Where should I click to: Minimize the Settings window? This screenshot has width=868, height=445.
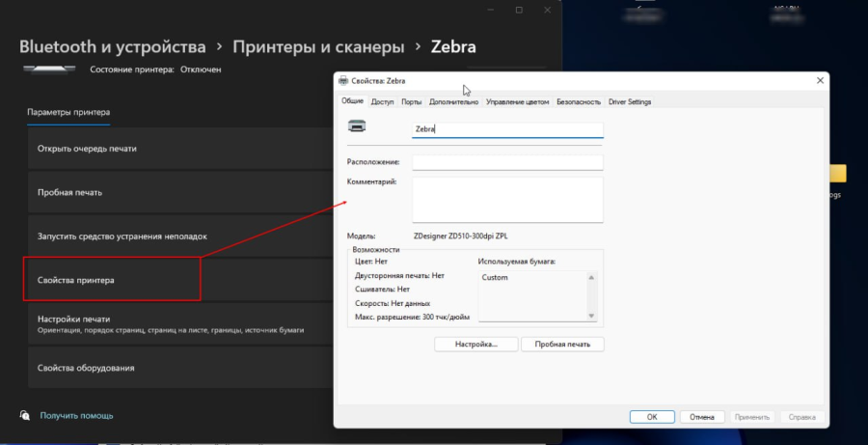[491, 10]
